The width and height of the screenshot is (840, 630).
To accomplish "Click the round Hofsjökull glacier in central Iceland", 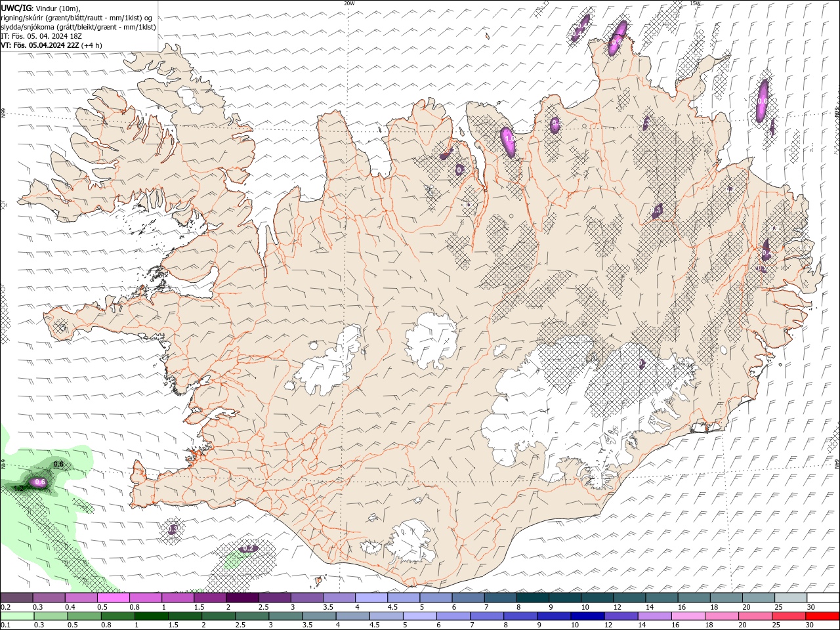I will click(x=431, y=340).
